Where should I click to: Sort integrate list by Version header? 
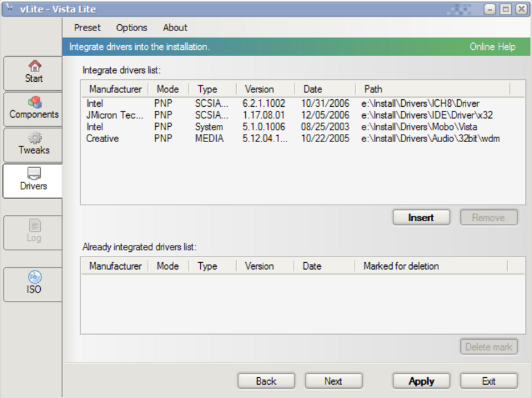point(265,89)
